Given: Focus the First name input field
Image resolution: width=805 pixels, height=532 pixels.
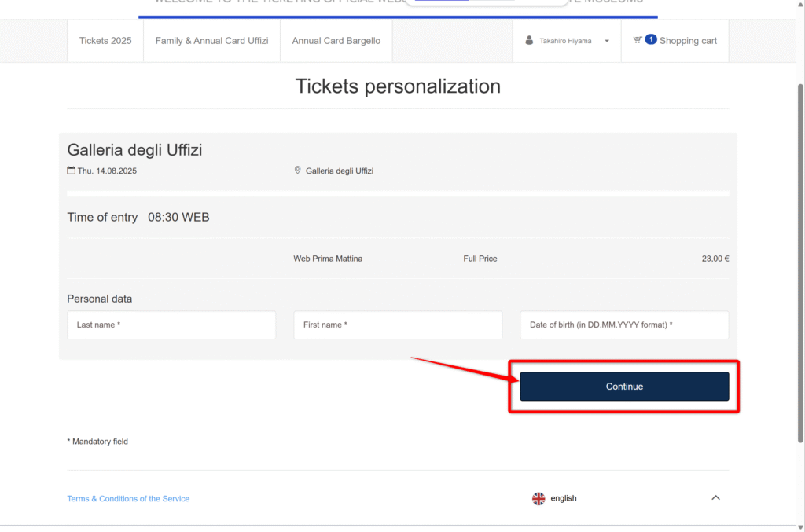Looking at the screenshot, I should click(398, 325).
